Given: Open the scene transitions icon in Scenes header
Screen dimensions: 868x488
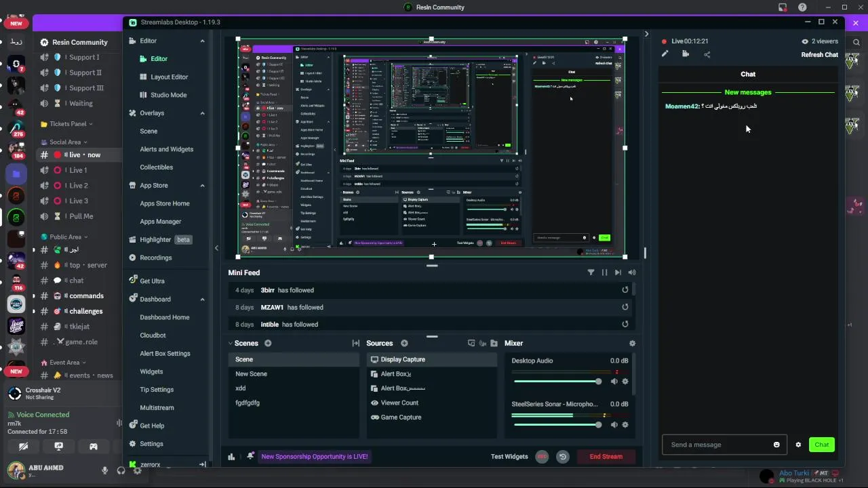Looking at the screenshot, I should pyautogui.click(x=355, y=344).
